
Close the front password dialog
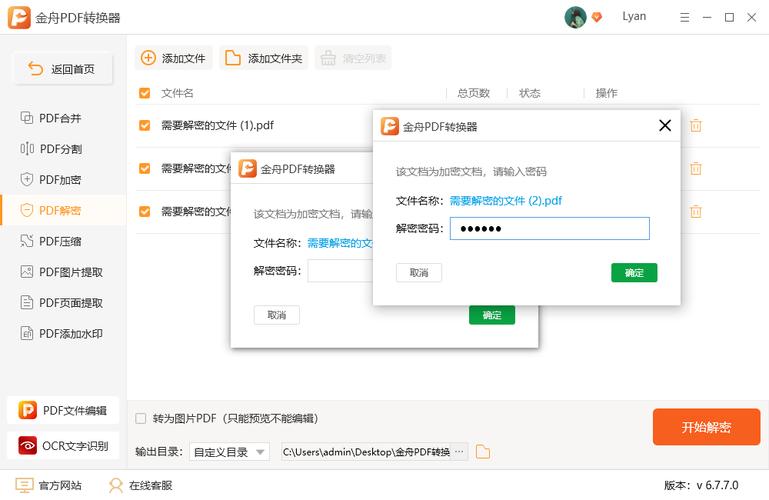click(665, 125)
